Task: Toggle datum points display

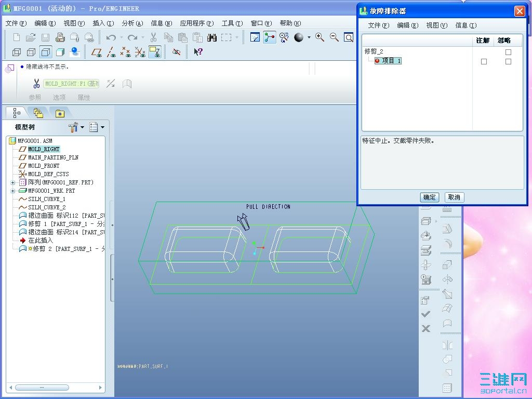Action: 126,52
